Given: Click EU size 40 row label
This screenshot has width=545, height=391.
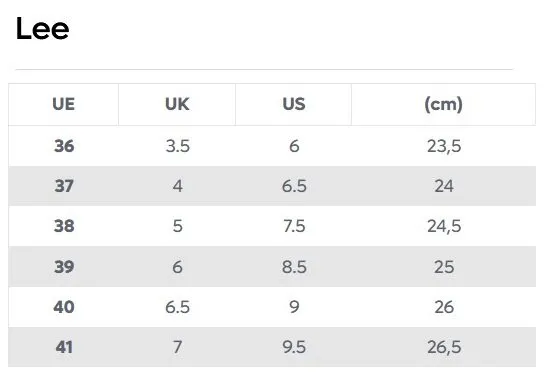Looking at the screenshot, I should (64, 307).
